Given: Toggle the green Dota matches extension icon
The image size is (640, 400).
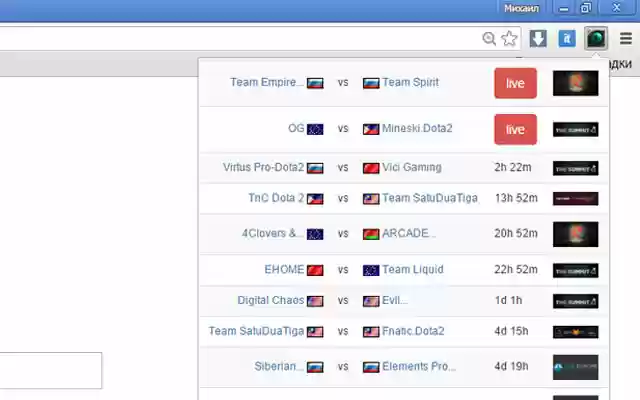Looking at the screenshot, I should coord(596,38).
